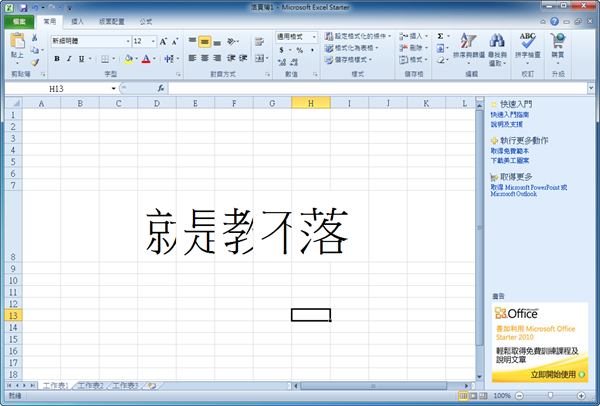This screenshot has height=406, width=600.
Task: Apply currency dollar format
Action: coord(282,50)
